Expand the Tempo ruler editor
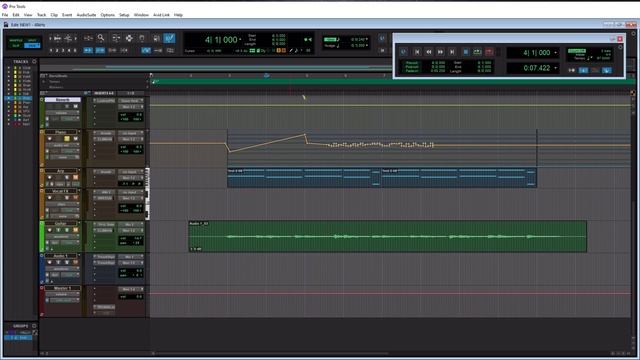The image size is (640, 360). coord(44,82)
